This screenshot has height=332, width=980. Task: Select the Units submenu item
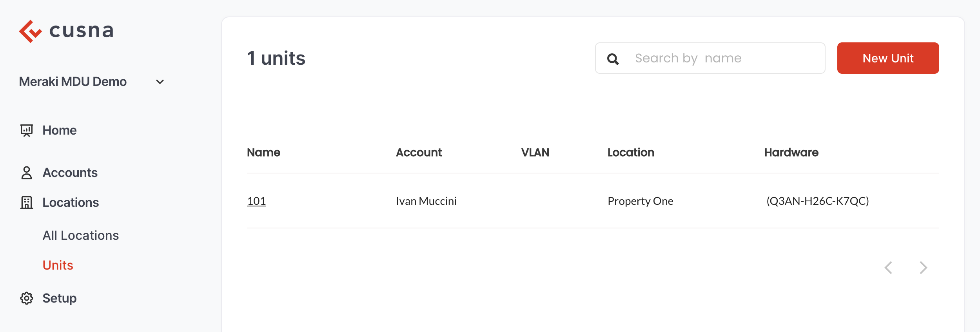[58, 265]
